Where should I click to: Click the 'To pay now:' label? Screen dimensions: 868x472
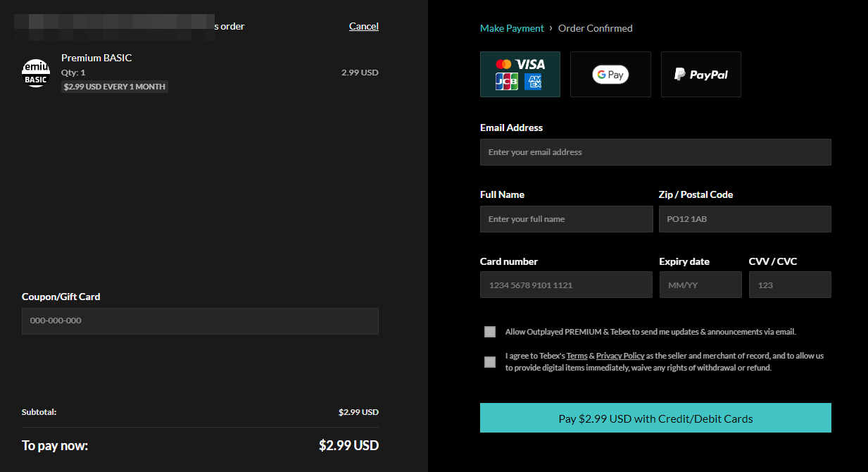pos(55,445)
